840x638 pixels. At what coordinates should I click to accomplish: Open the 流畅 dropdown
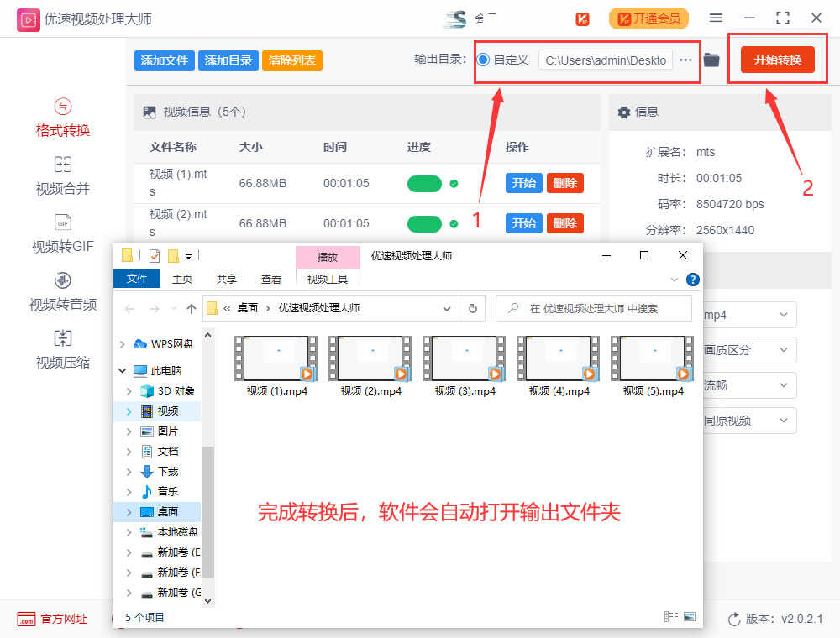[749, 385]
